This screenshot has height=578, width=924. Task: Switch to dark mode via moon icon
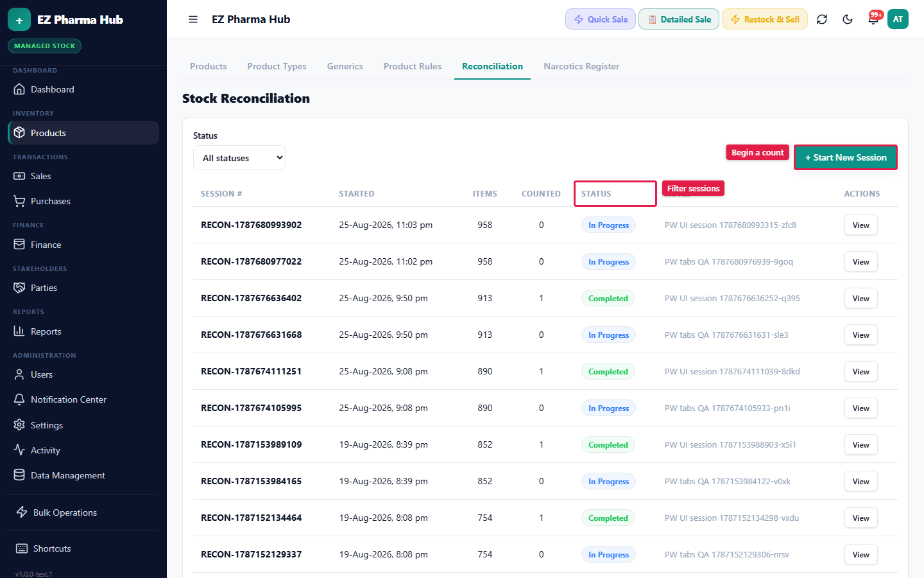(x=848, y=19)
